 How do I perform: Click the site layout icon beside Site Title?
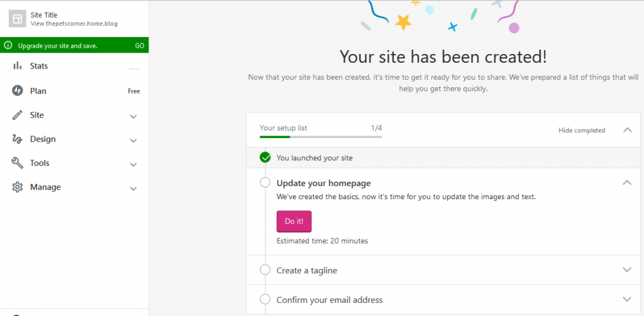[x=17, y=19]
